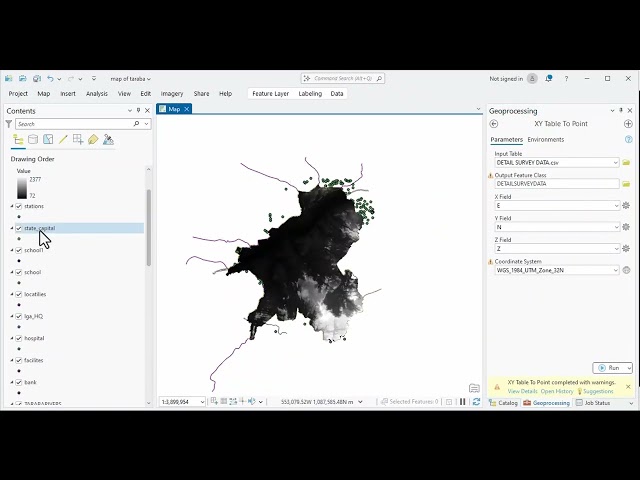Uncheck the school1 layer checkbox
This screenshot has height=480, width=640.
coord(18,250)
